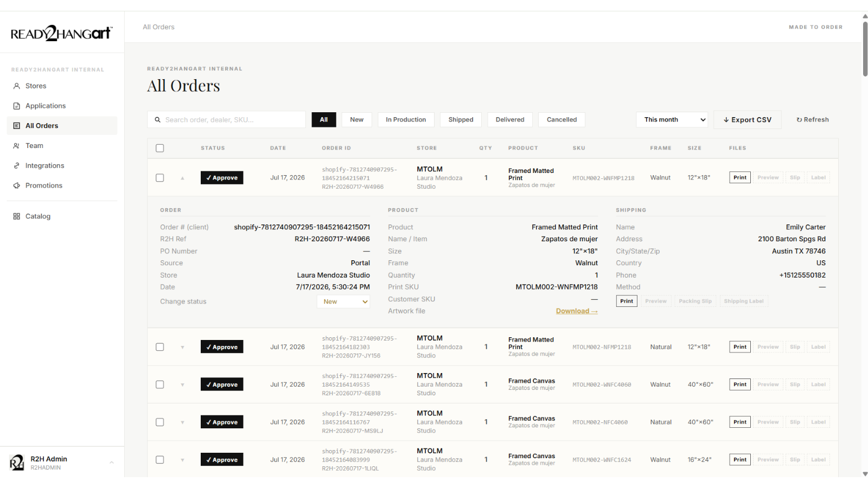Approve order R2H-20260717-MS9LJ
This screenshot has width=868, height=488.
tap(222, 422)
